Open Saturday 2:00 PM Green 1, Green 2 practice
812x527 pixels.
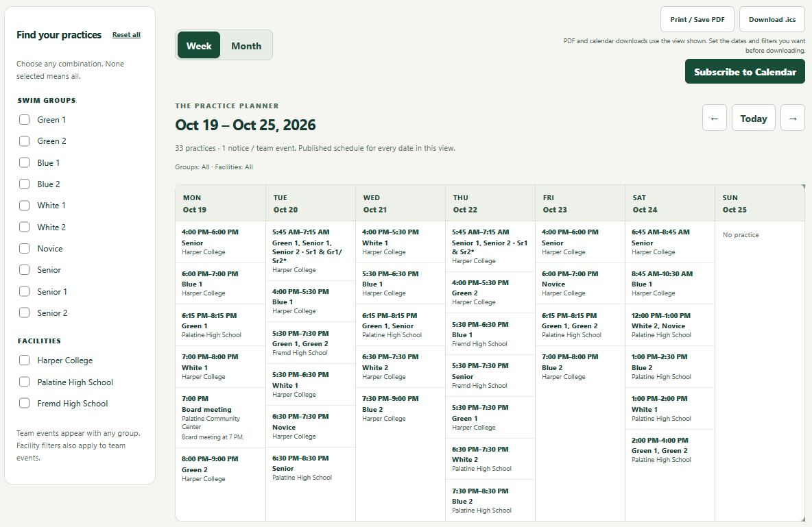click(670, 450)
